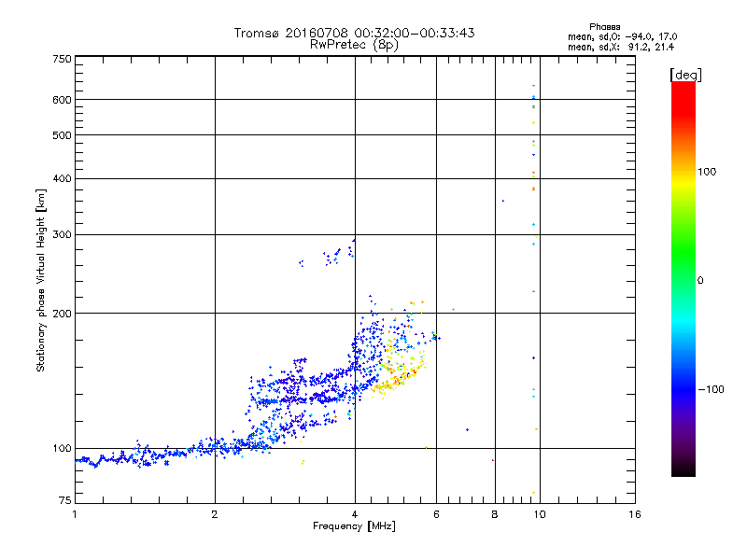Click the frequency axis tick label '8'
The image size is (747, 560).
(495, 514)
